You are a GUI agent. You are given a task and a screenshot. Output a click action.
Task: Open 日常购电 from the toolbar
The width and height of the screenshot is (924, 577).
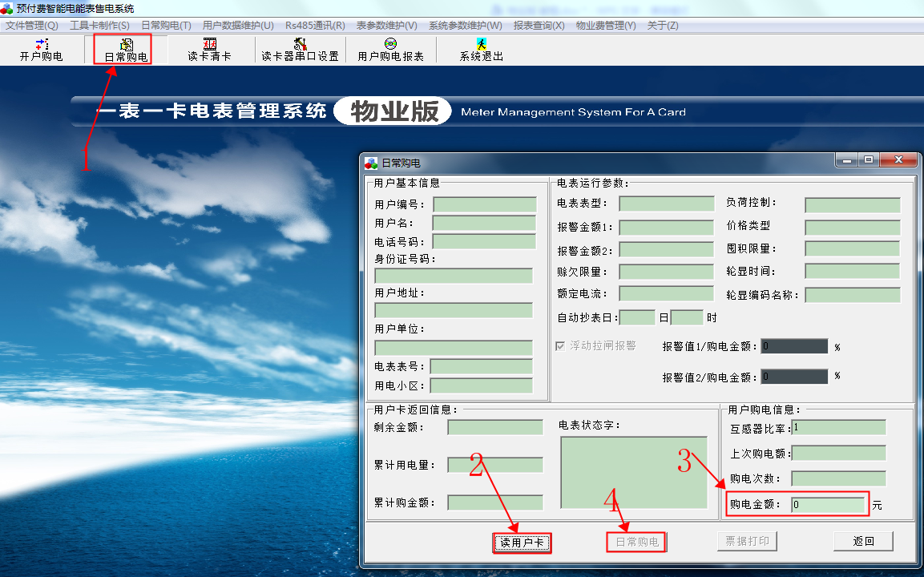[x=126, y=50]
